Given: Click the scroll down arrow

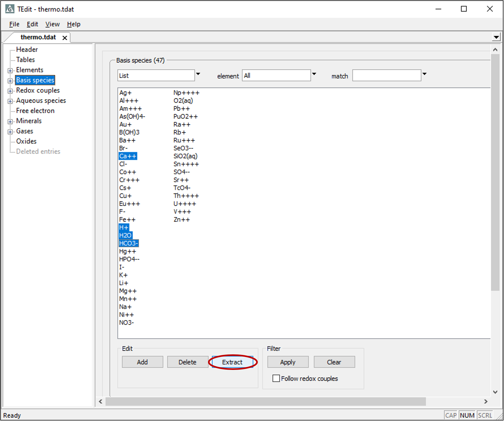Looking at the screenshot, I should click(495, 392).
